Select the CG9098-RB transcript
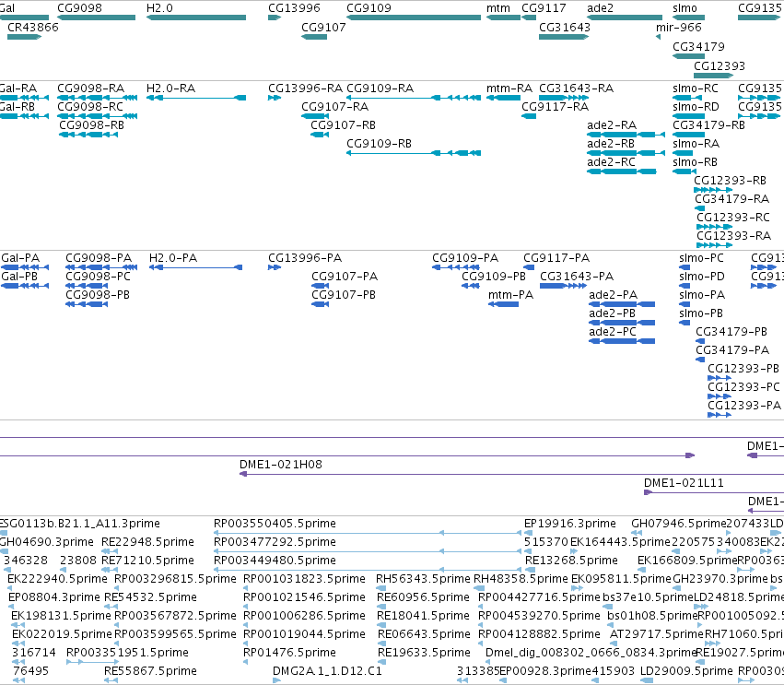The height and width of the screenshot is (685, 784). 88,135
